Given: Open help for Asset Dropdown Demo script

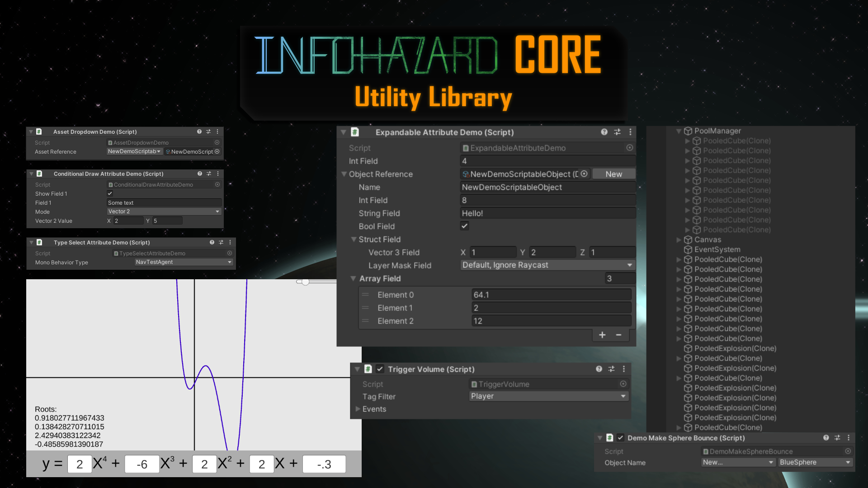Looking at the screenshot, I should (x=199, y=131).
